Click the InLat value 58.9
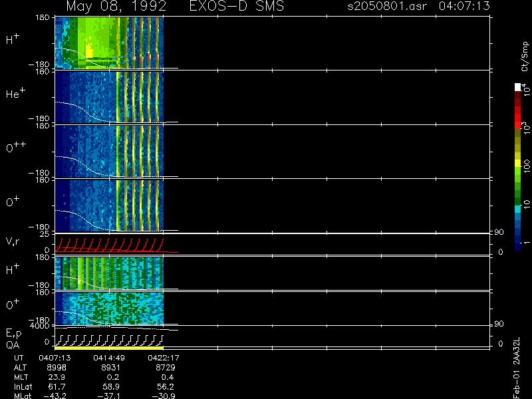 112,386
